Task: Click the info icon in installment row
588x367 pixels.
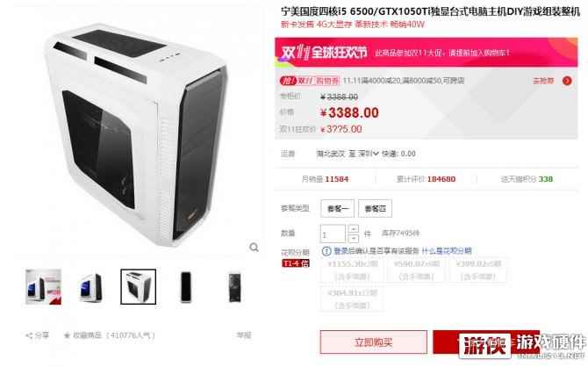Action: click(x=326, y=251)
